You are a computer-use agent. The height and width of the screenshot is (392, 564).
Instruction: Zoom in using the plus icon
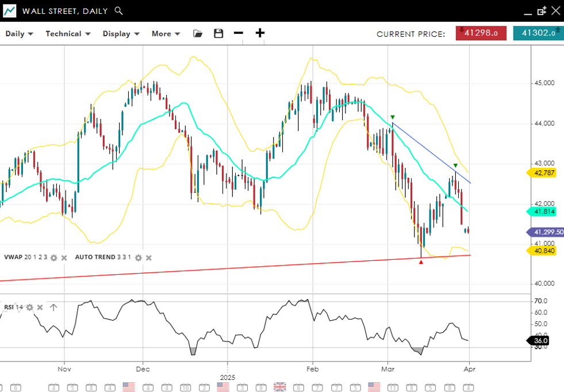click(x=260, y=33)
